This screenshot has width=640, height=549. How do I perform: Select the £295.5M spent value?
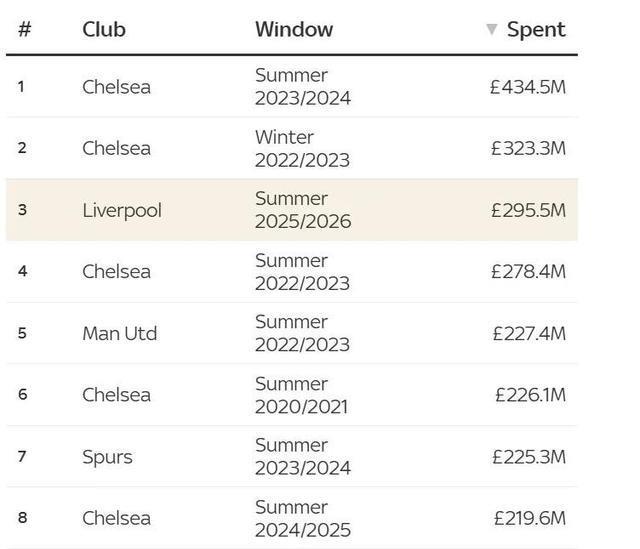[x=528, y=210]
